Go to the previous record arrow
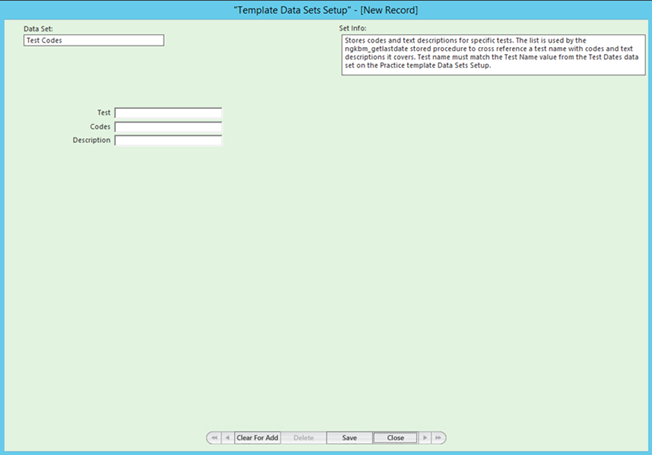This screenshot has width=652, height=455. [227, 438]
